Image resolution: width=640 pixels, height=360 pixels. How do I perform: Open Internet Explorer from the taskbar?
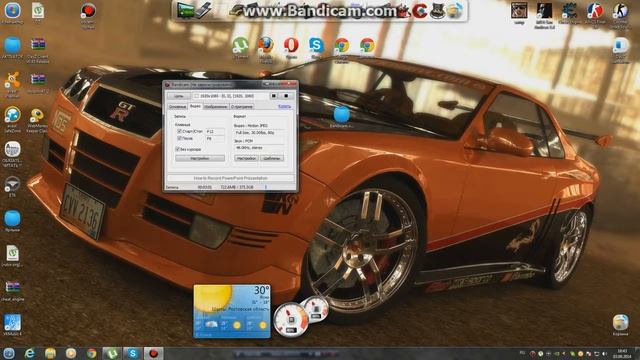click(x=29, y=353)
